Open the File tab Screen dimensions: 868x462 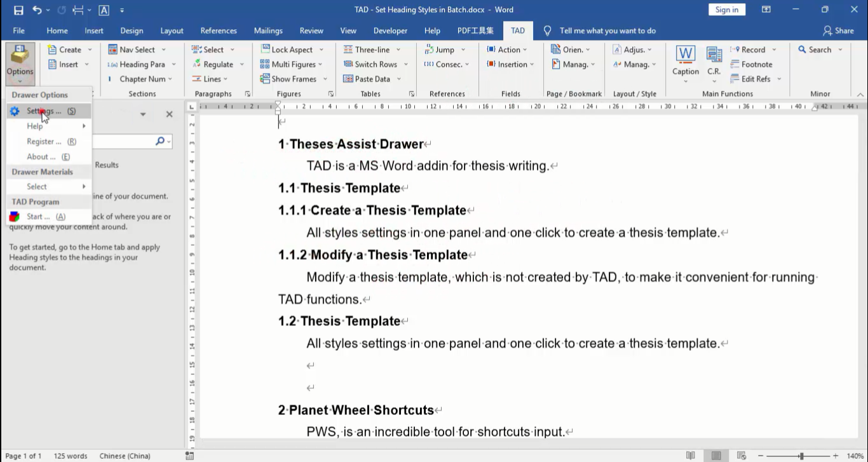19,31
